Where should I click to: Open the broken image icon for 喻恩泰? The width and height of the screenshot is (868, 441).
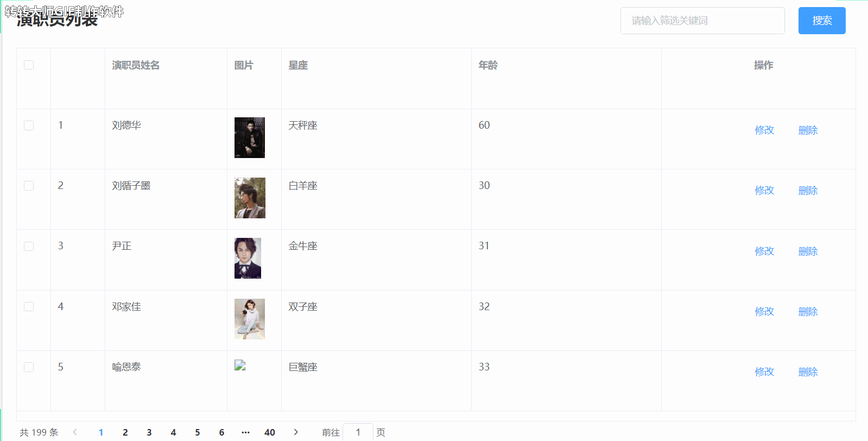240,366
